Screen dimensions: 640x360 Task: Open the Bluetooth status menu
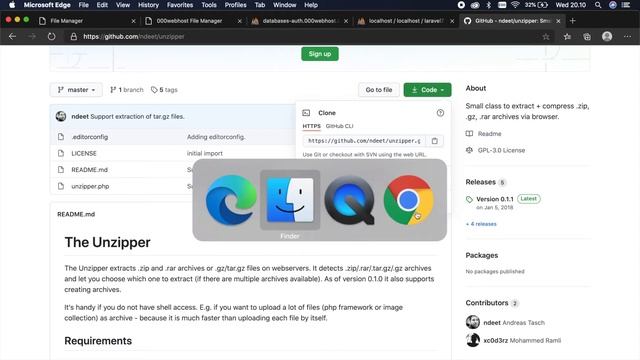[x=489, y=5]
